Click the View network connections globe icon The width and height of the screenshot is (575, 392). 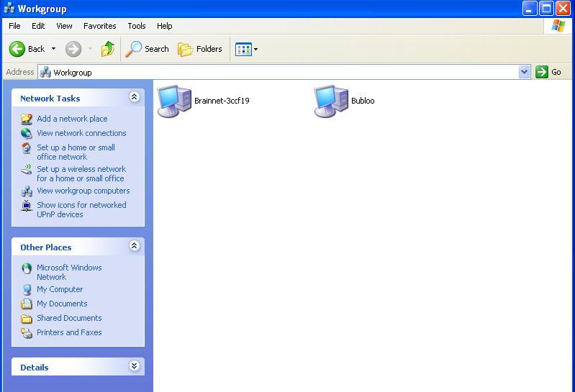point(27,133)
